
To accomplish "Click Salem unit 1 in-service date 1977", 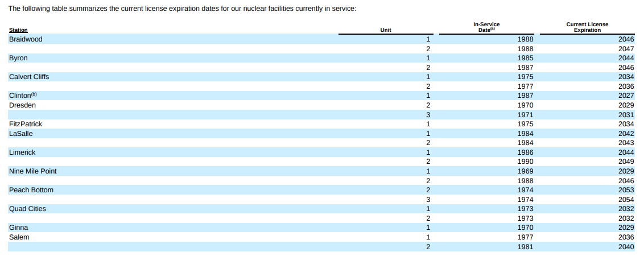I will (525, 237).
